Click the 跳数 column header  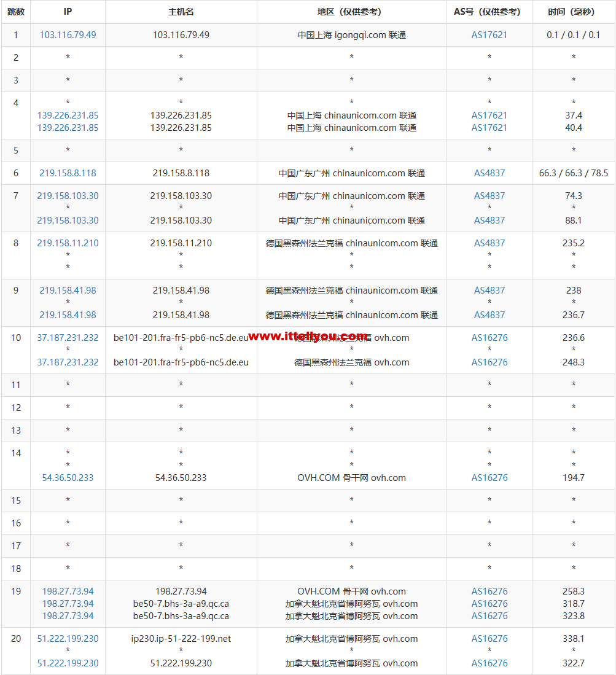point(16,12)
